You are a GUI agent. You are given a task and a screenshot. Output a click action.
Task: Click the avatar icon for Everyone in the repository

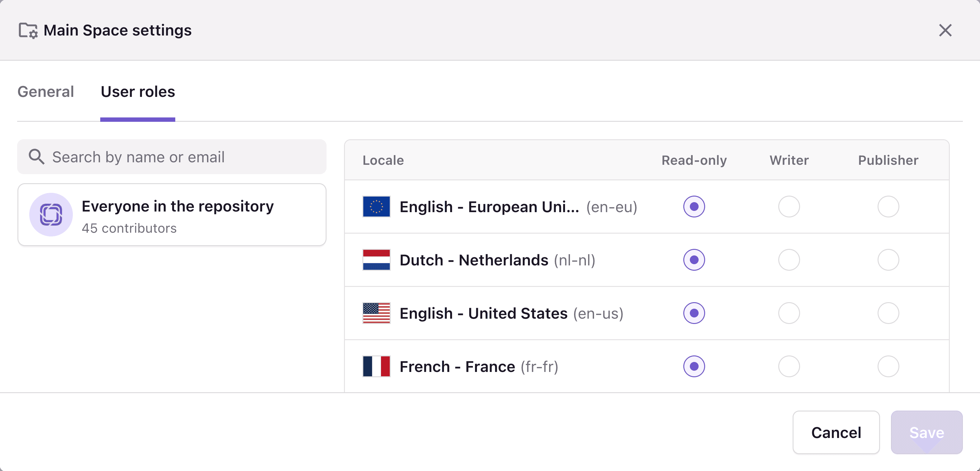click(51, 214)
